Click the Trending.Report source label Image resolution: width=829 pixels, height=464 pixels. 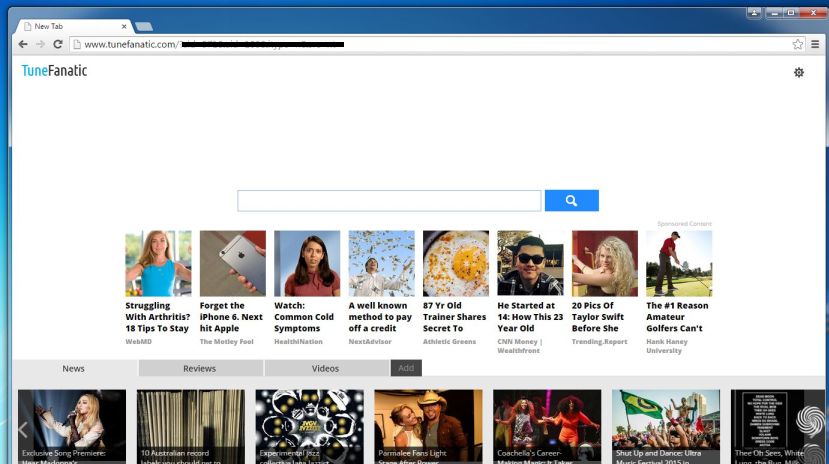point(600,342)
